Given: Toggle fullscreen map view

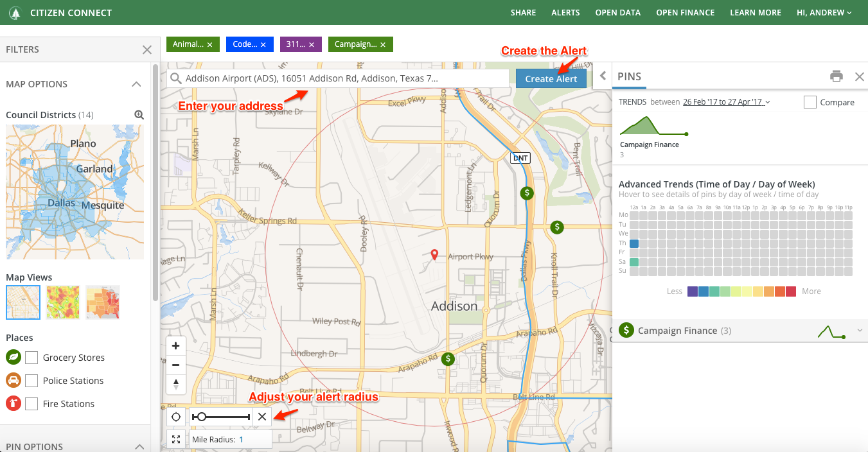Looking at the screenshot, I should pyautogui.click(x=176, y=440).
